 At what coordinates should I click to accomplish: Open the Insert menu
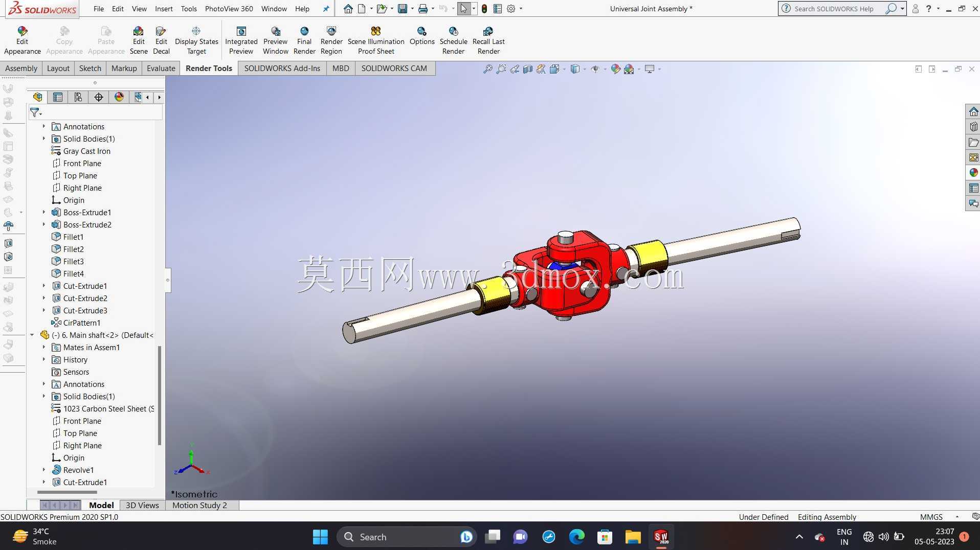tap(164, 9)
